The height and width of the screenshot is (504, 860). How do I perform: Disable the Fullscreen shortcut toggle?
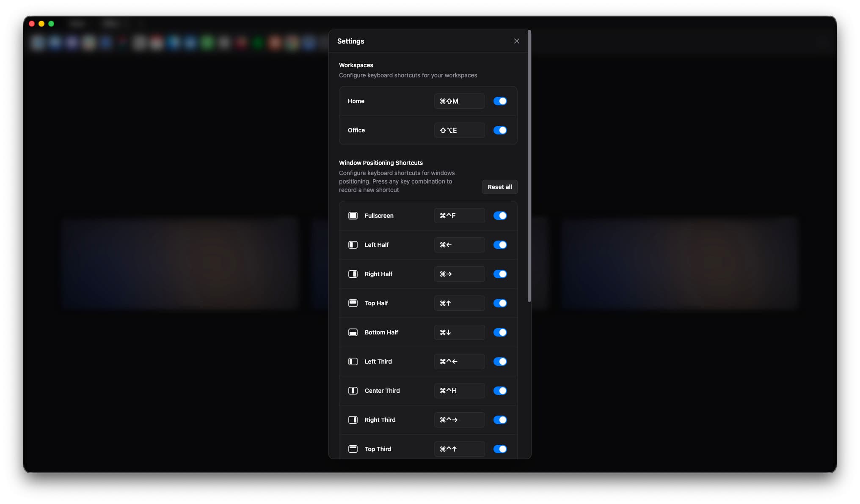(x=500, y=216)
